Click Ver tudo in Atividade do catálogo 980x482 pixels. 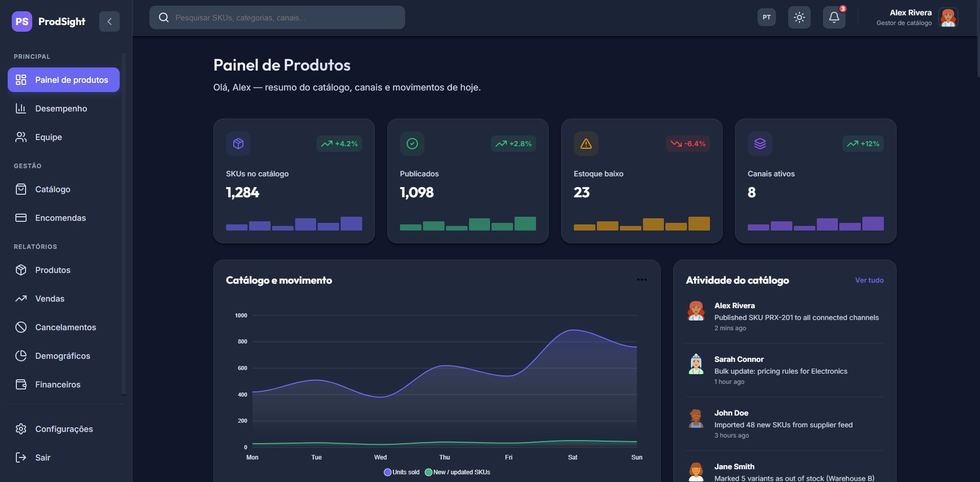pos(870,280)
